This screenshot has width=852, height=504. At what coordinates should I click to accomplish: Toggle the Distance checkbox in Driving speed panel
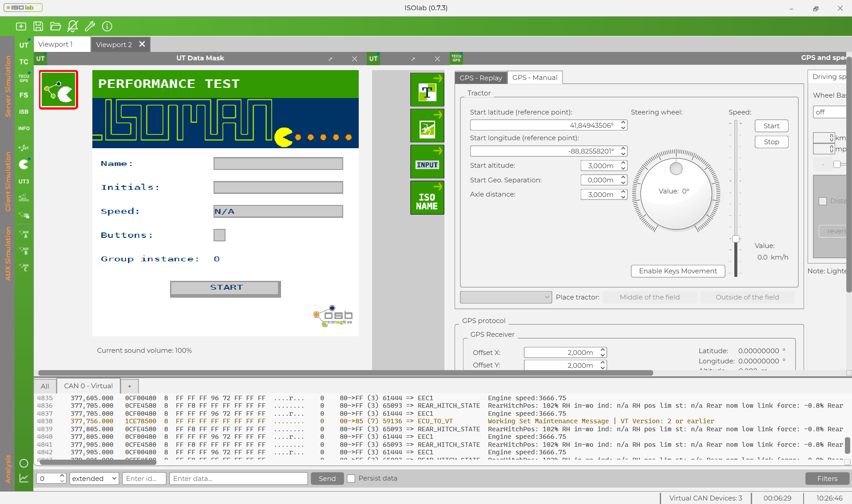point(823,201)
